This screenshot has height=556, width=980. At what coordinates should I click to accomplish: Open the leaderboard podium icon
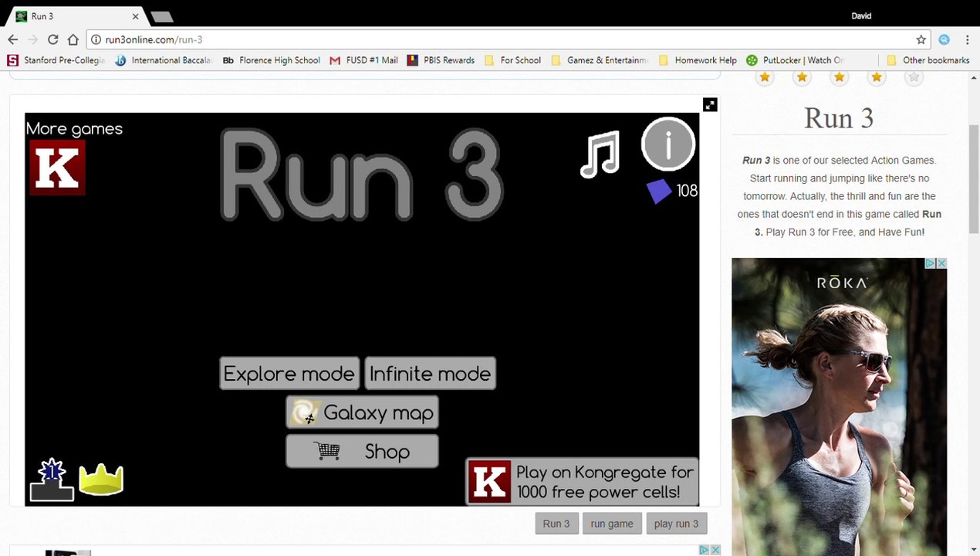[x=52, y=480]
